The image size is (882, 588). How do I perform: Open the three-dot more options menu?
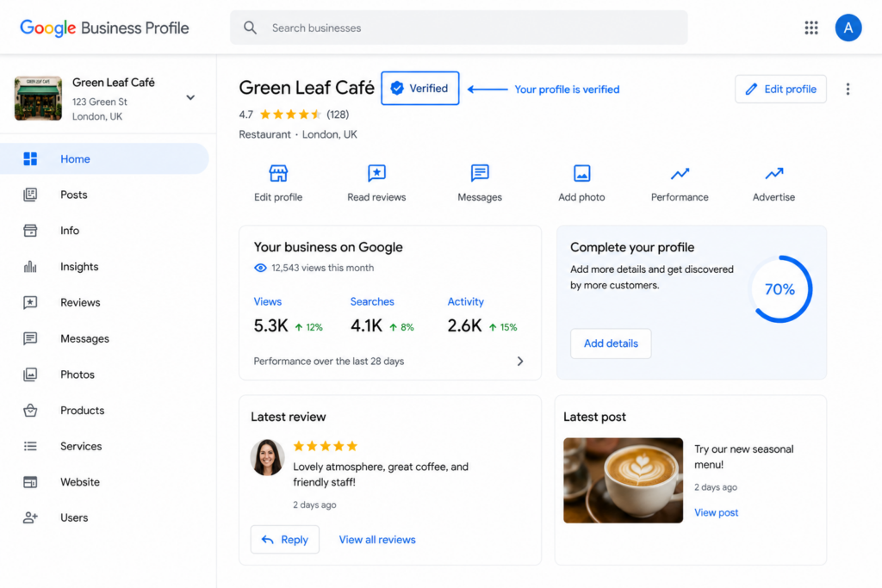click(x=848, y=89)
